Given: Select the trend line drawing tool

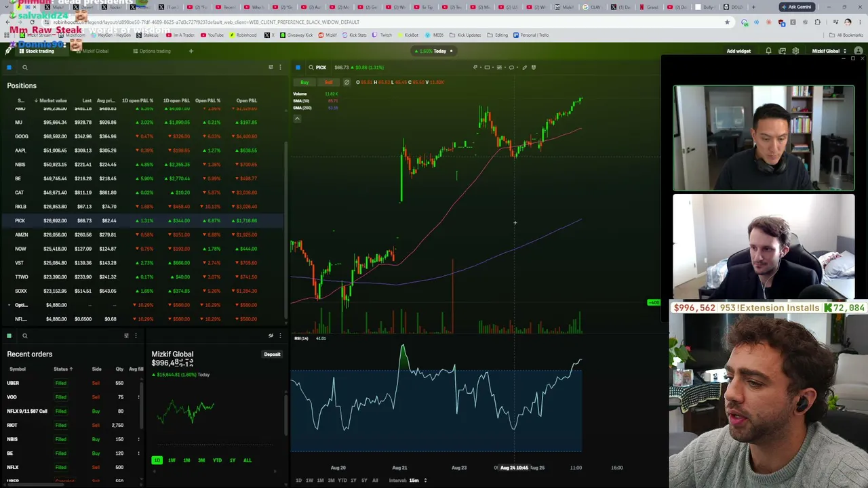Looking at the screenshot, I should [475, 67].
